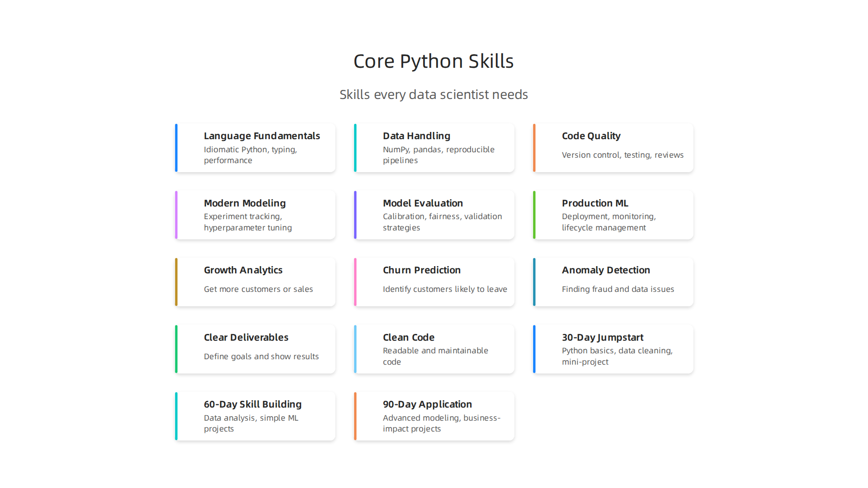Select the Data Handling card title
868x488 pixels.
pos(416,136)
